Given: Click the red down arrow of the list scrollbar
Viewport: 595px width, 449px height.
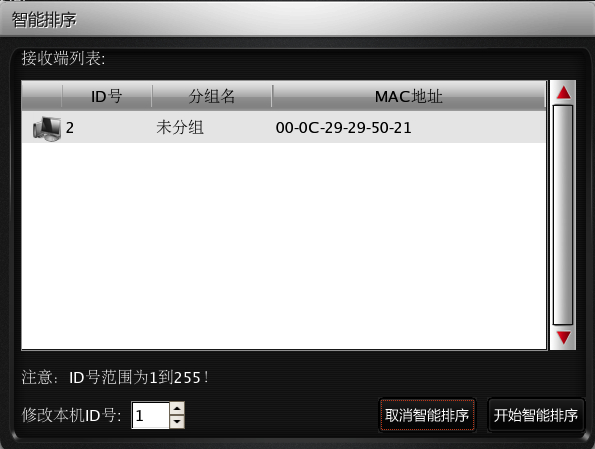Looking at the screenshot, I should [x=564, y=337].
